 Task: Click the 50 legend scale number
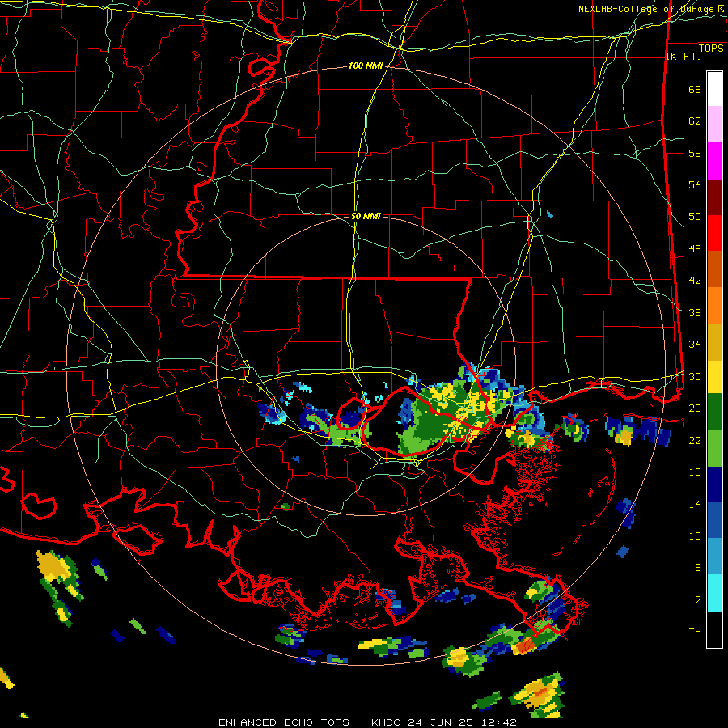pyautogui.click(x=695, y=217)
